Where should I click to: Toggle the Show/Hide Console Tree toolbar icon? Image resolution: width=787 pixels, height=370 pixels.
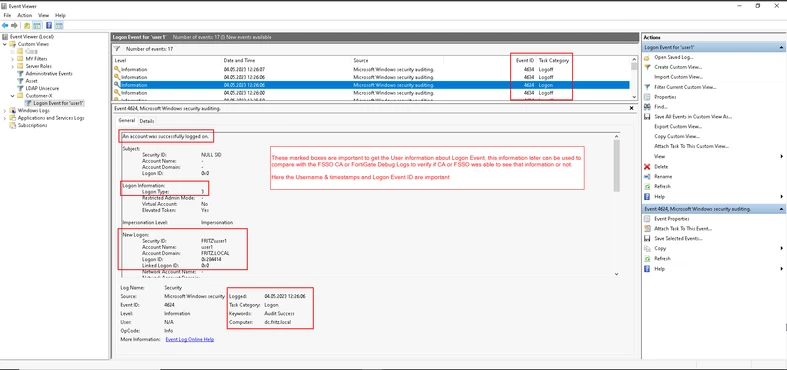coord(37,26)
